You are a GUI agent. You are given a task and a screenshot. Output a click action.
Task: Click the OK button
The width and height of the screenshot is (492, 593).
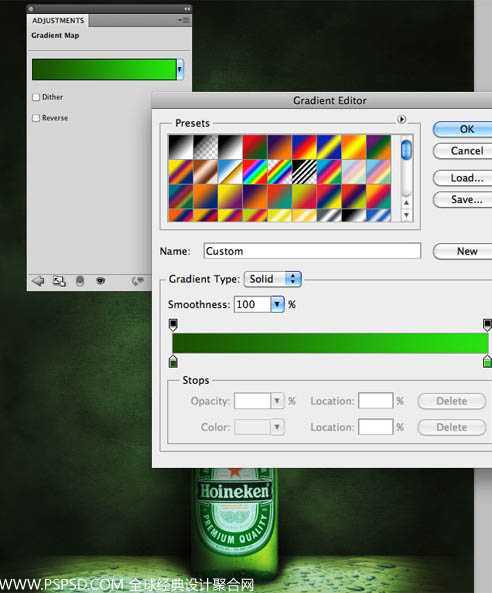pos(463,129)
